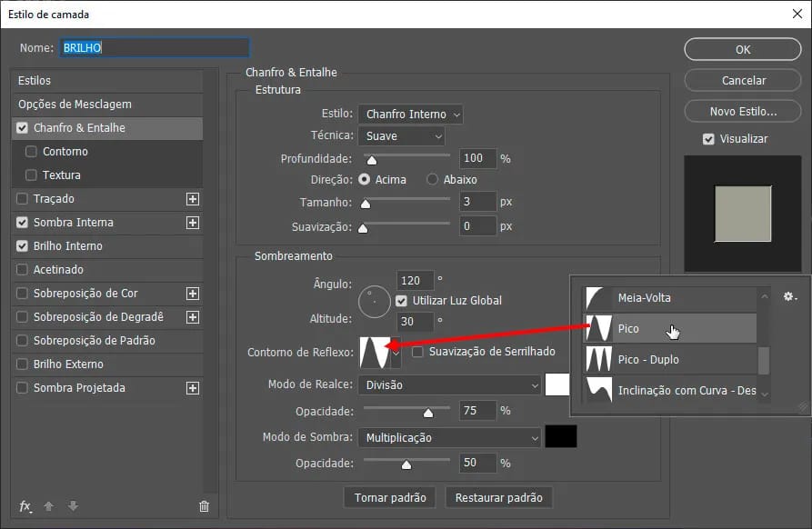Click the Contorno de Reflexo contour preview
This screenshot has height=529, width=812.
(x=375, y=353)
